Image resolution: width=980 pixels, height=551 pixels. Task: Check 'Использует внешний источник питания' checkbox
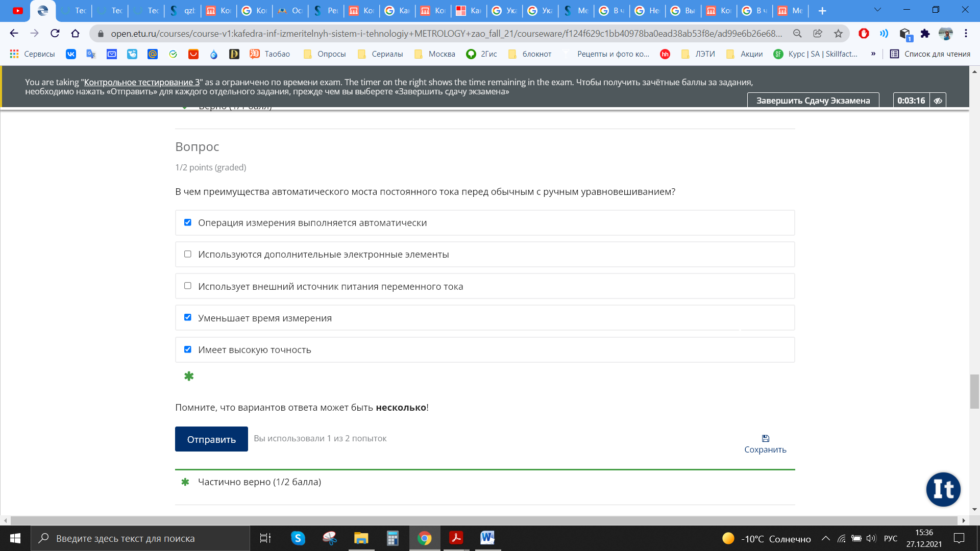point(187,286)
